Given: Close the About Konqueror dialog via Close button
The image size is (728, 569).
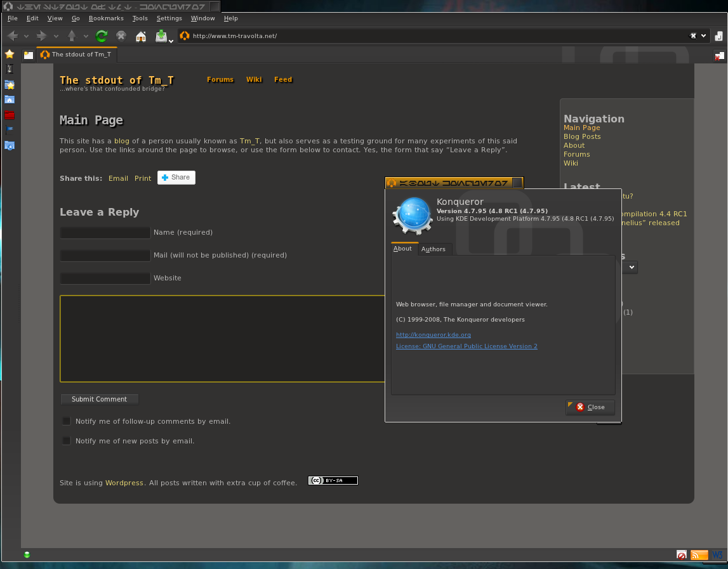Looking at the screenshot, I should (590, 407).
